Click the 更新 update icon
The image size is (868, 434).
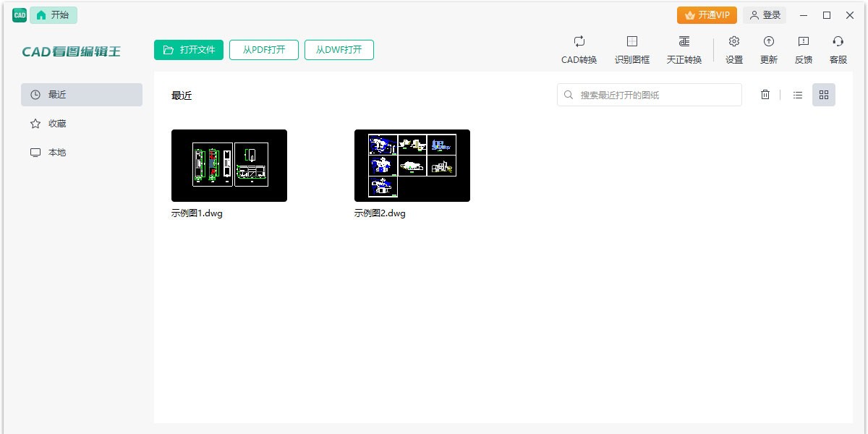click(769, 50)
